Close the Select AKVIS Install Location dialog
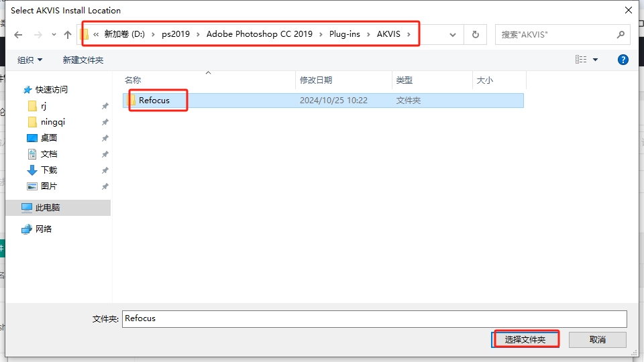 coord(629,10)
